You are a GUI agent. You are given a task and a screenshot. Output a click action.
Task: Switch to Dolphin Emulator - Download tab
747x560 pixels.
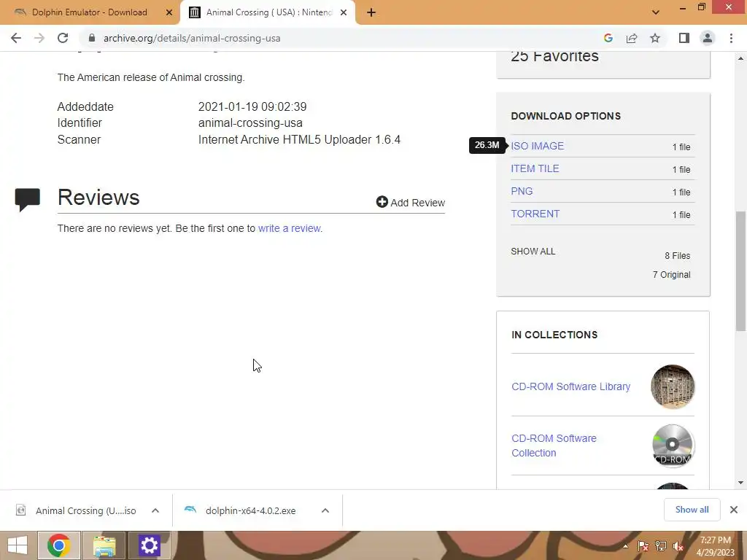click(90, 12)
